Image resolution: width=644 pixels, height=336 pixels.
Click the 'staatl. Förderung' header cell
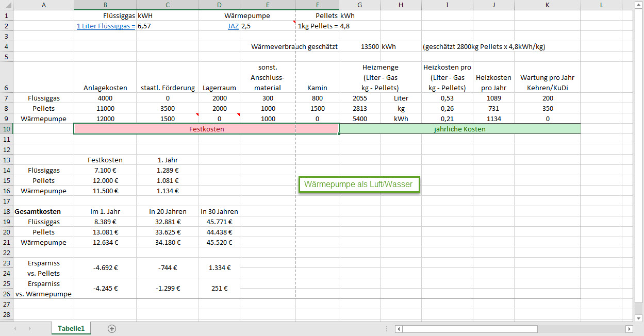[x=168, y=77]
